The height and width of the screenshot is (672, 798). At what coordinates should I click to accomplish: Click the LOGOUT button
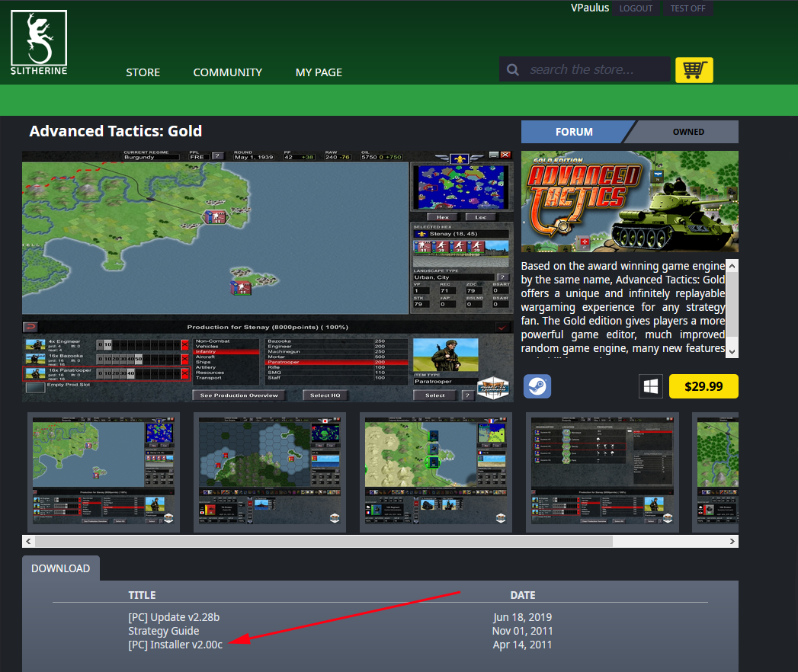(636, 8)
